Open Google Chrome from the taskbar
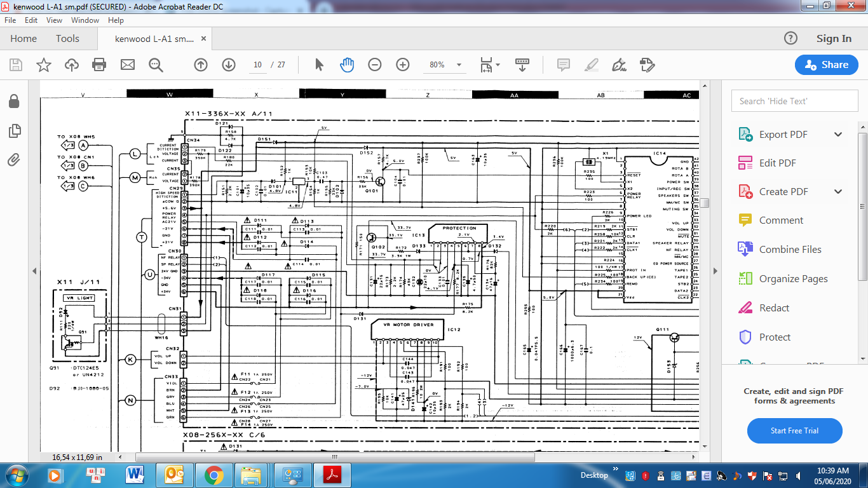 point(214,475)
